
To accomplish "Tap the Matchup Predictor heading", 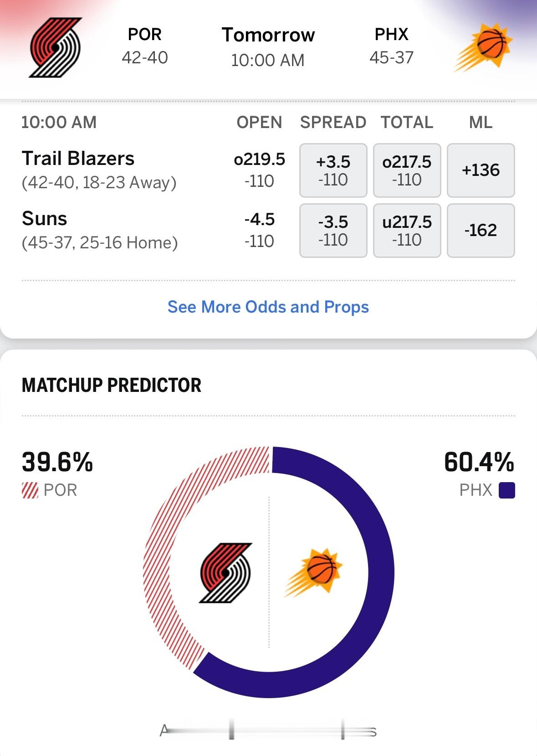I will [x=112, y=385].
